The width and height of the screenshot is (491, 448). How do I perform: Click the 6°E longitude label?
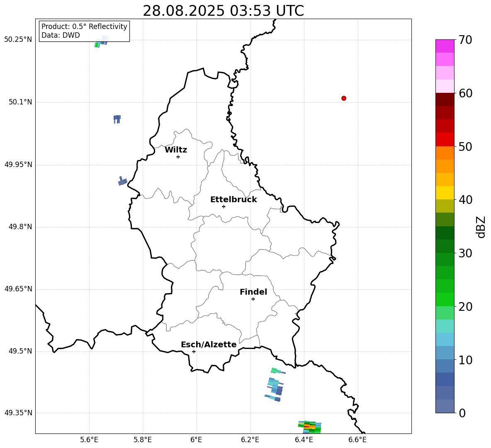[196, 440]
